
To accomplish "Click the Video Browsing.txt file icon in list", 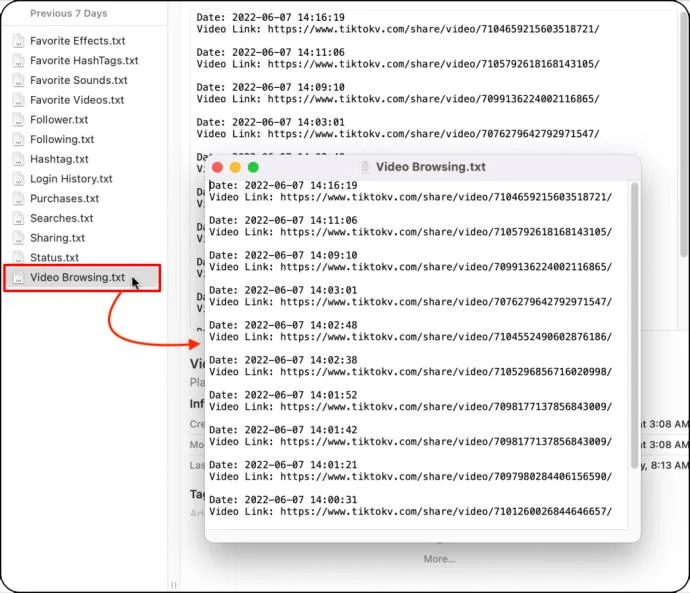I will (x=18, y=278).
